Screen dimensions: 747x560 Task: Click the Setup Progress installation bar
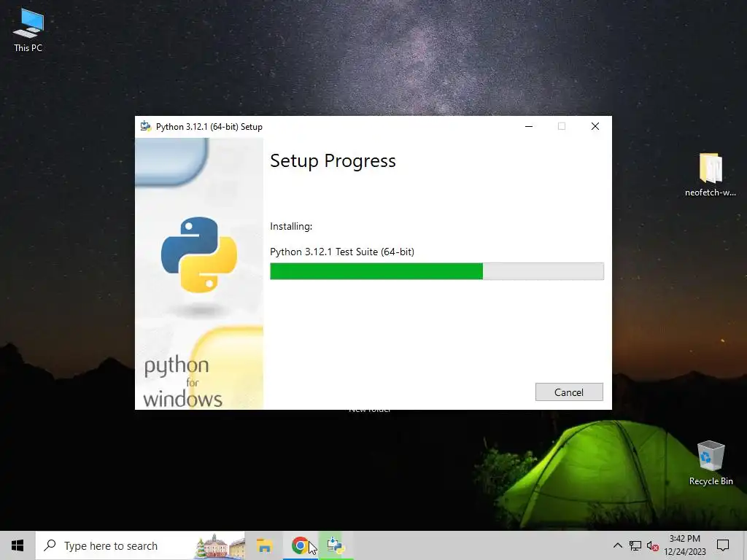[437, 271]
